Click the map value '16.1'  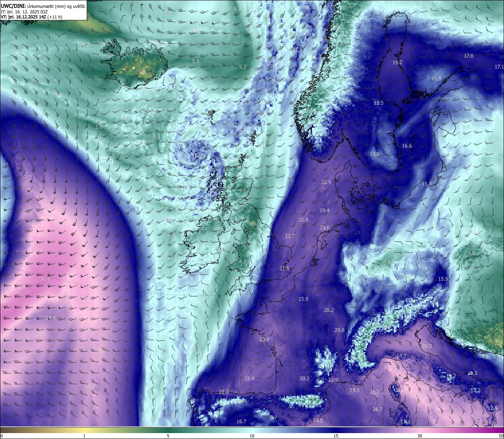(298, 50)
